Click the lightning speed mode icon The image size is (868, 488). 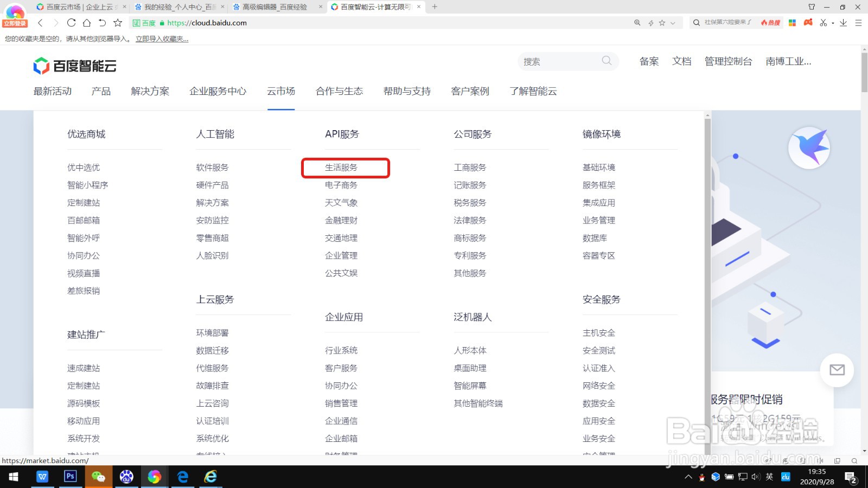point(651,23)
